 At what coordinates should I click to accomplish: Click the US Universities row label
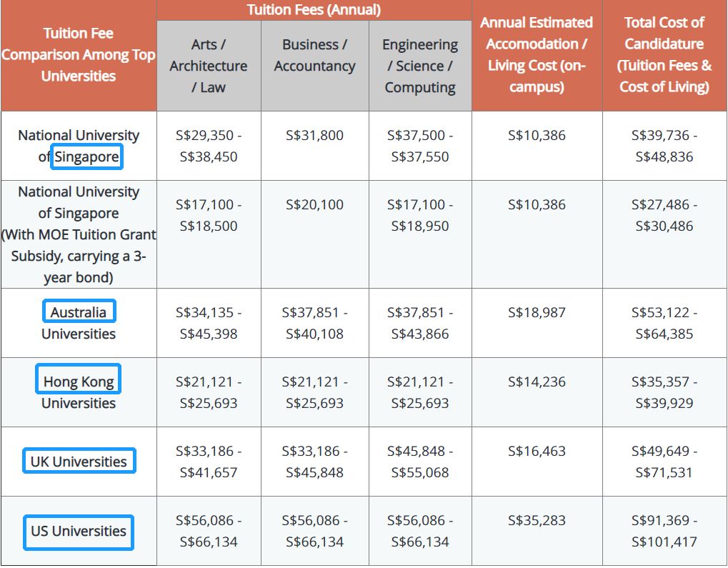(x=79, y=532)
